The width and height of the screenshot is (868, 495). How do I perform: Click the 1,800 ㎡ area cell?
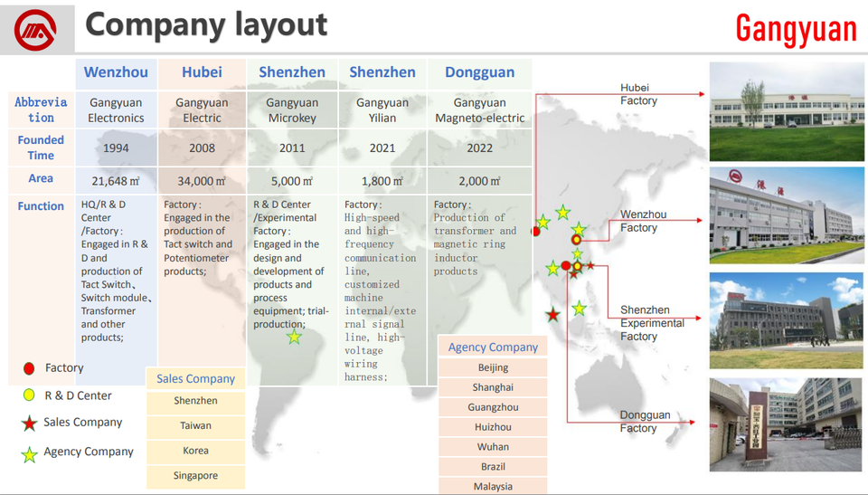click(382, 181)
